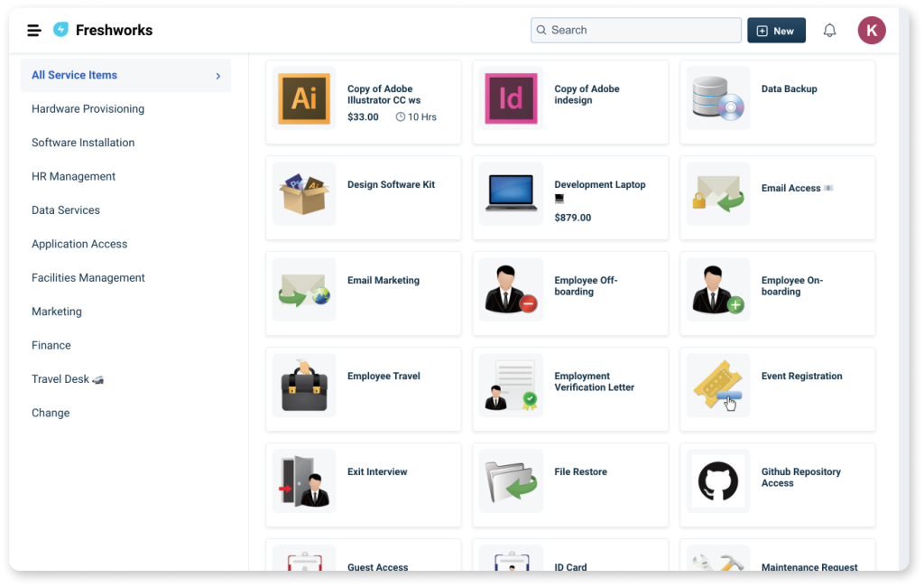Open the K user profile avatar
This screenshot has height=587, width=924.
(871, 30)
